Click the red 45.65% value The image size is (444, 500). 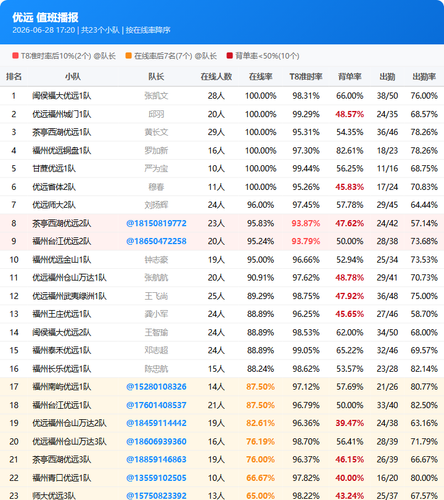pos(350,314)
